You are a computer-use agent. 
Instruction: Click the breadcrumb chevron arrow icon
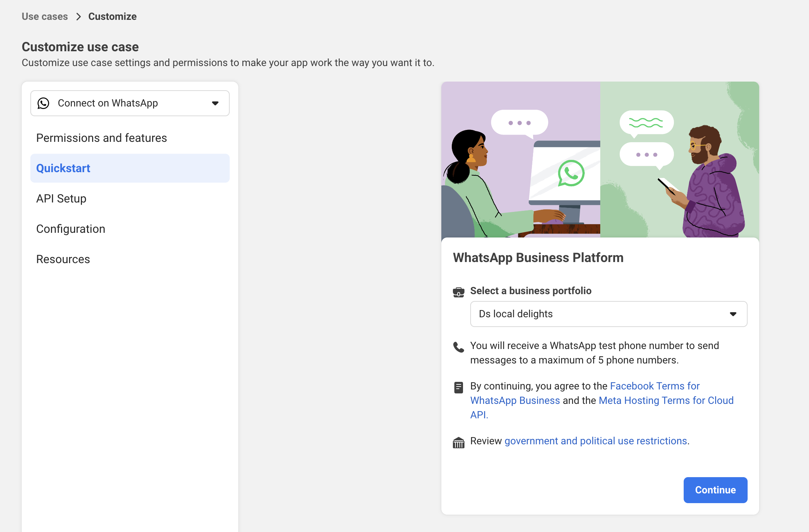tap(78, 17)
